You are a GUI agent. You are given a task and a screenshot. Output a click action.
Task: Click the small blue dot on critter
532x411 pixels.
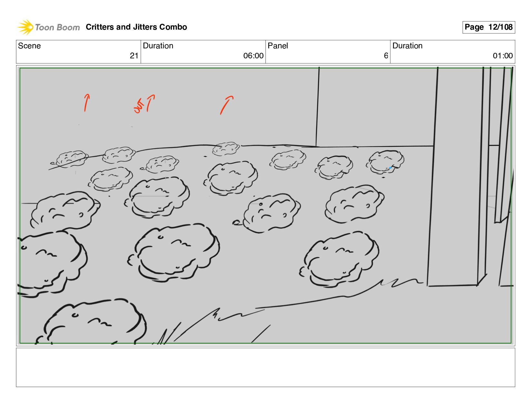(390, 168)
